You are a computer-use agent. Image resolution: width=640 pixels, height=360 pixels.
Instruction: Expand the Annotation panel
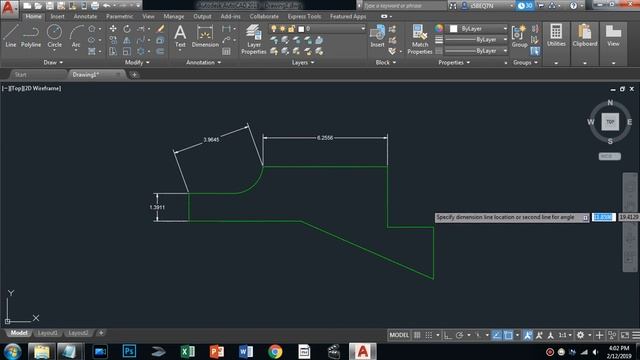(203, 62)
